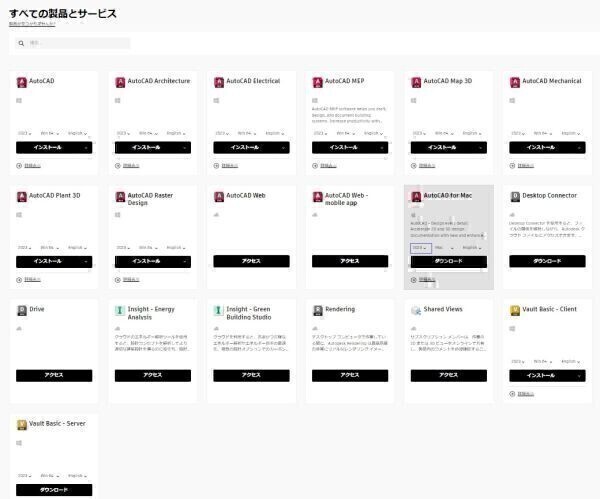Open details link under AutoCAD Electrical
The image size is (600, 499).
click(x=230, y=166)
